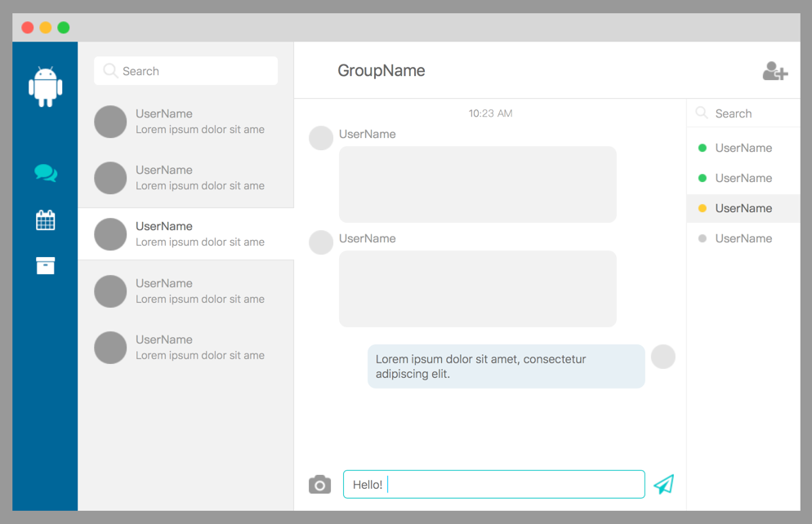The height and width of the screenshot is (524, 812).
Task: Focus the conversations Search field
Action: point(186,71)
